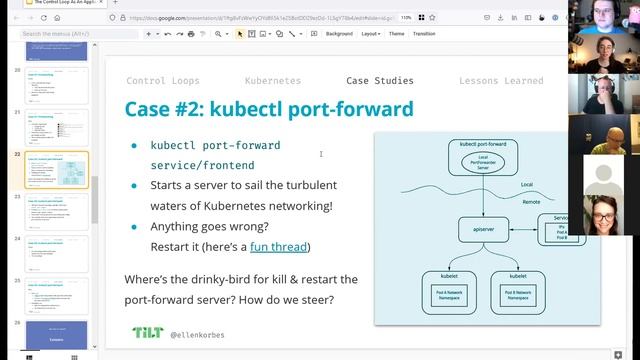640x360 pixels.
Task: Close 'The Control Loop As An Appli...' tab
Action: pos(101,2)
